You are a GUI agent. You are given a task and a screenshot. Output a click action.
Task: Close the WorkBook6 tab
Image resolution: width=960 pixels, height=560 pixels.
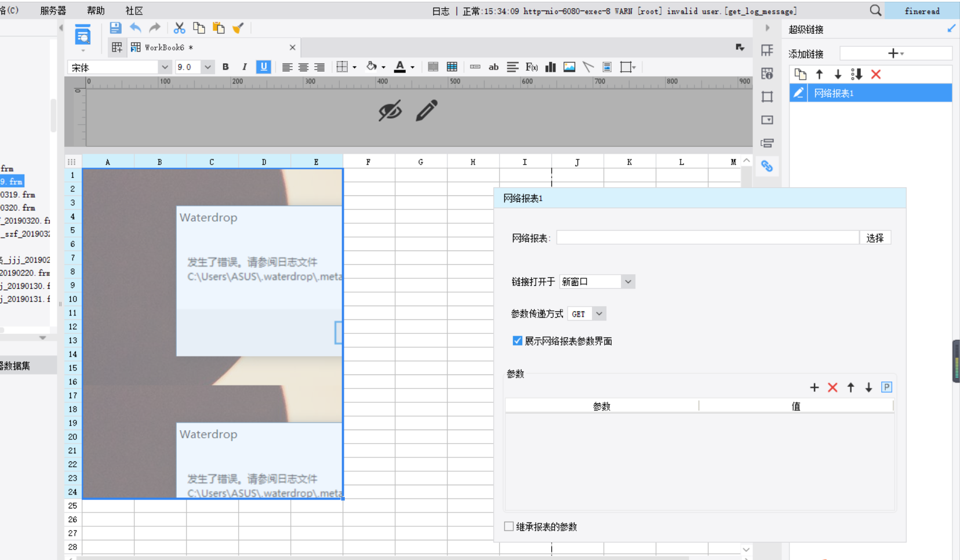tap(292, 48)
